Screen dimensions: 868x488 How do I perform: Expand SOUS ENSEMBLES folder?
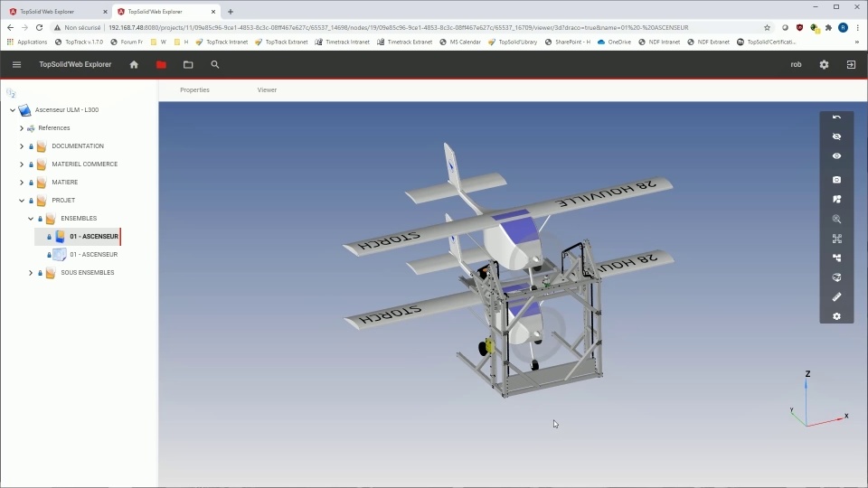[x=31, y=273]
